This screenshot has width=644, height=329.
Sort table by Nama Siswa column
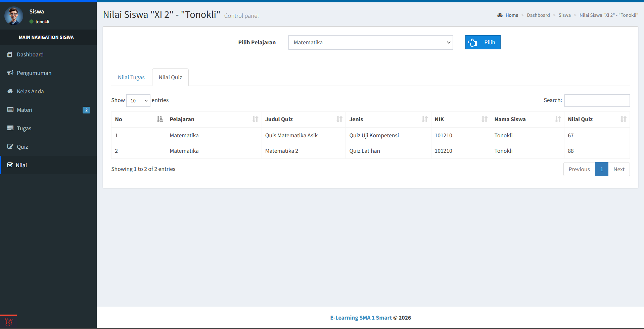pos(527,119)
